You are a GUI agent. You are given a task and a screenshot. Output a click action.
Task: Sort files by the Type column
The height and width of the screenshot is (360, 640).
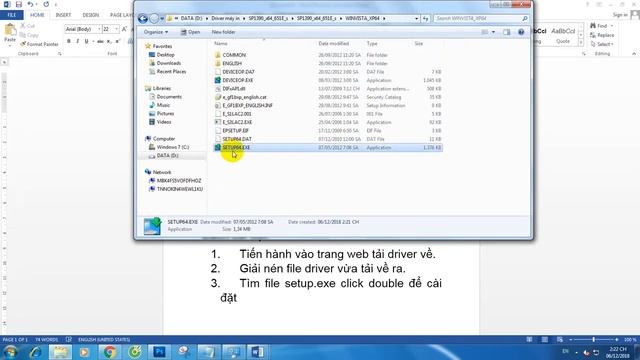point(371,44)
